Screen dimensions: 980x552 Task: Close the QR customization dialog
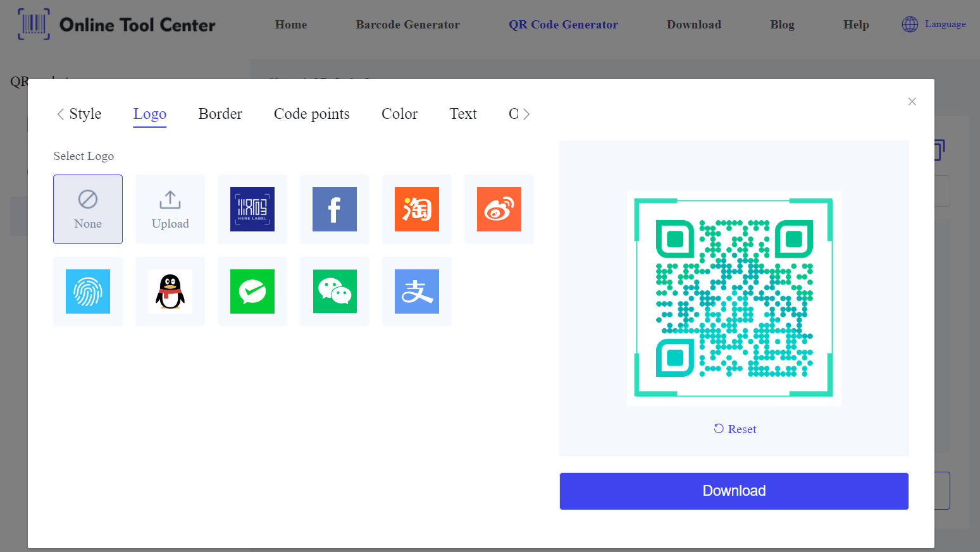coord(912,102)
